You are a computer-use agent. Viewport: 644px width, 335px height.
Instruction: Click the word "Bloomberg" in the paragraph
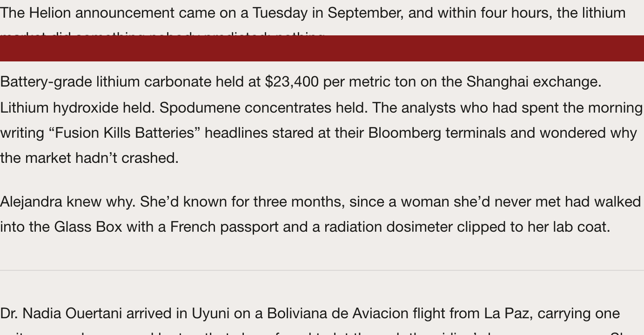(404, 133)
